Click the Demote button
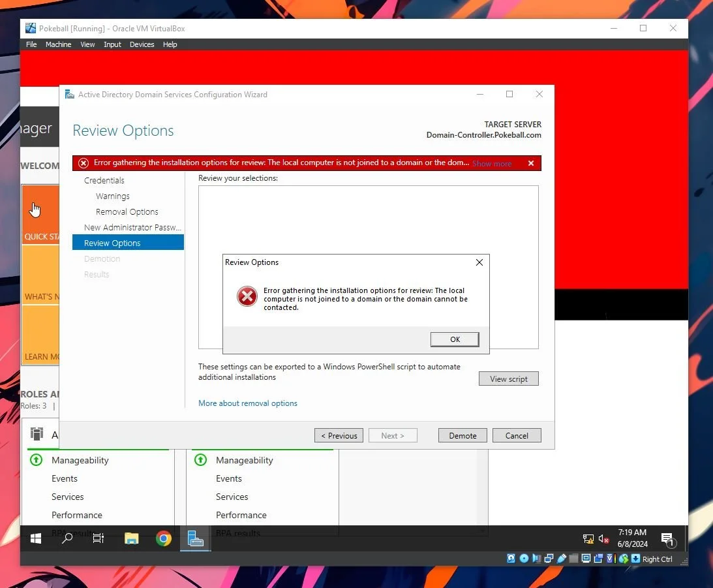Image resolution: width=713 pixels, height=588 pixels. (x=463, y=436)
